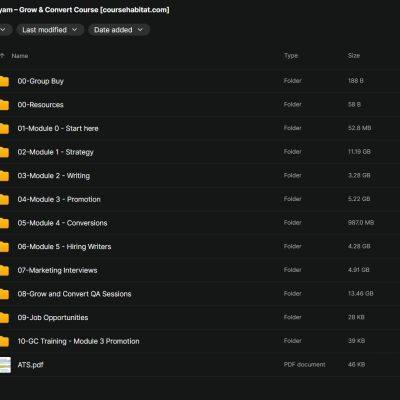Click folder icon for 04-Module 3 - Promotion

(x=4, y=199)
